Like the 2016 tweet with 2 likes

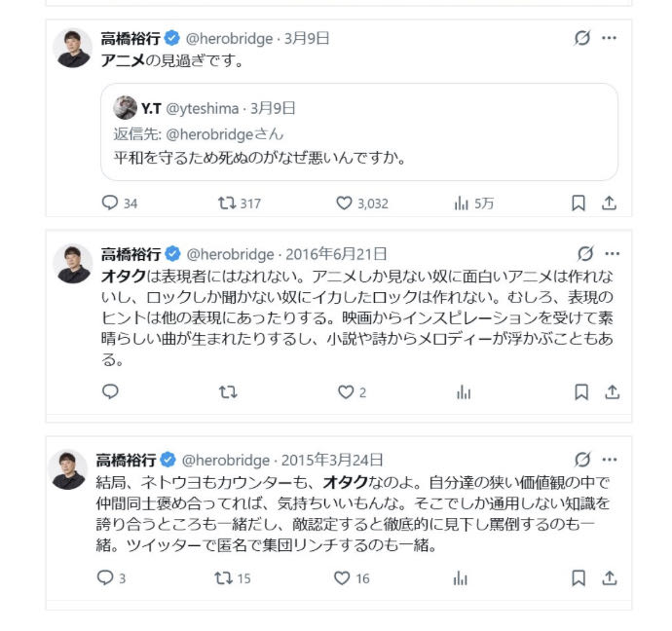344,391
